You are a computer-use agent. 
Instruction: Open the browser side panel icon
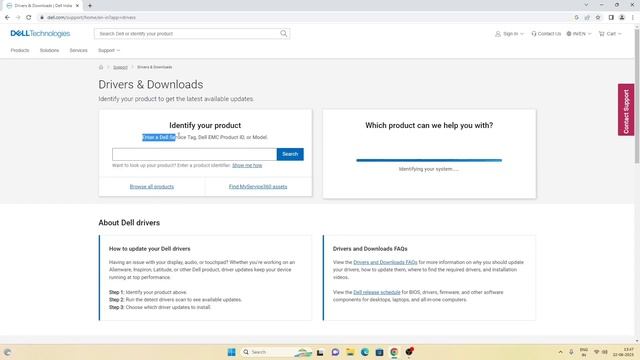click(x=611, y=17)
